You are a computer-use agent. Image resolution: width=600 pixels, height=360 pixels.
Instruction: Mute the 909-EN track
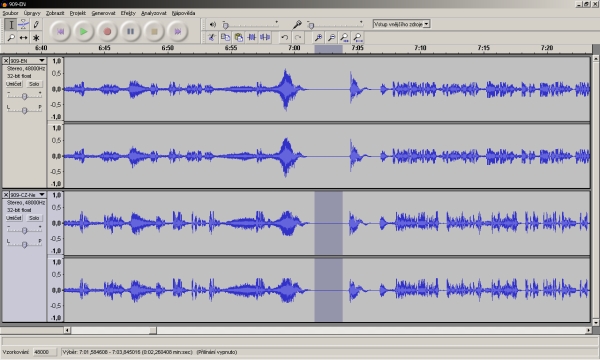[14, 84]
